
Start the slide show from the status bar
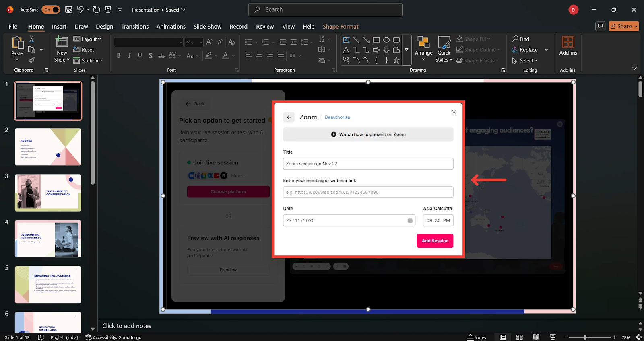coord(553,337)
